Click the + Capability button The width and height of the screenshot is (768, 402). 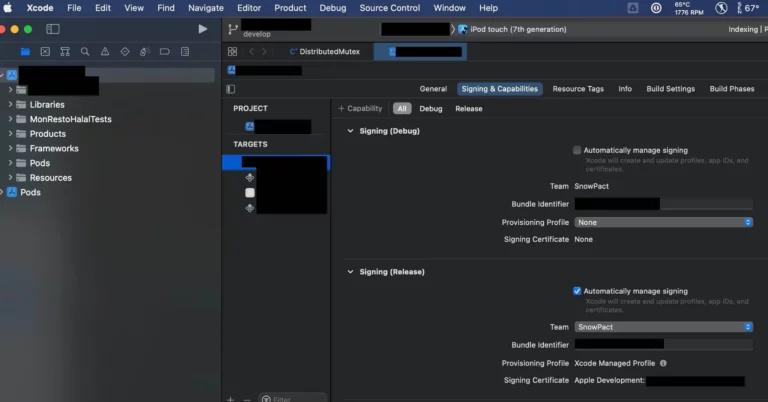pos(360,109)
